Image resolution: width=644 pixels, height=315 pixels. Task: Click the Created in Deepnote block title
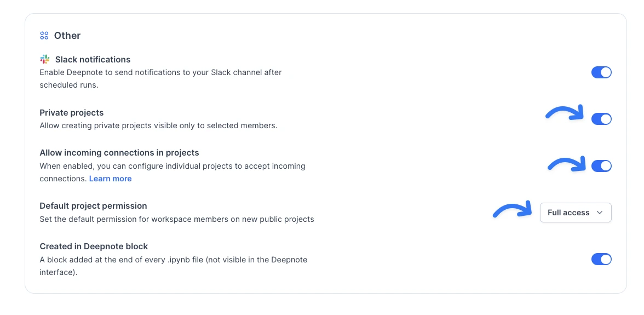94,246
